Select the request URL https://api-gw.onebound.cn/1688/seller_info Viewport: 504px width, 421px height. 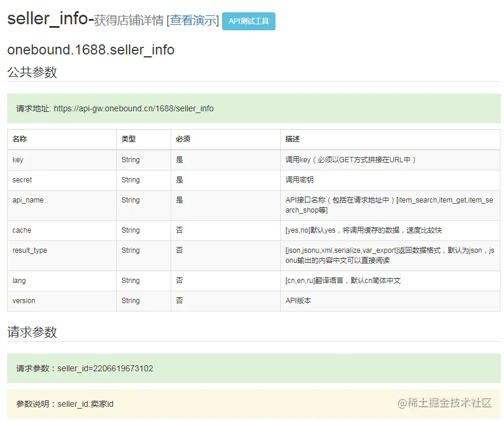click(x=133, y=108)
